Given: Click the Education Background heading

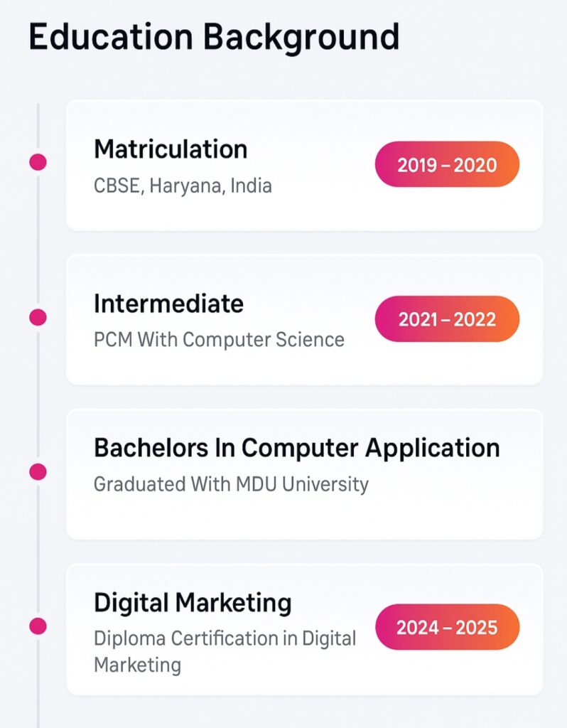Looking at the screenshot, I should click(x=214, y=36).
